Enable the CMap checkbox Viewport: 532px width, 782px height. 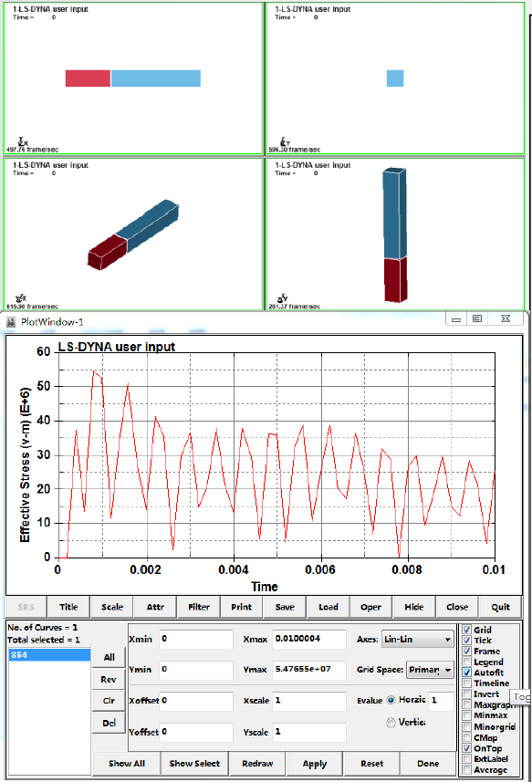466,737
